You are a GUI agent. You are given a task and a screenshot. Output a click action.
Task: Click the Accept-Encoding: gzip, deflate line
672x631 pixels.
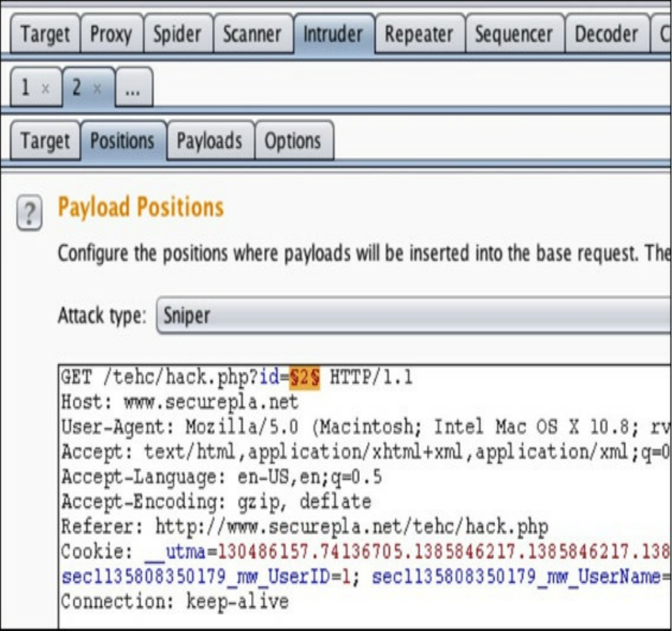pos(216,501)
